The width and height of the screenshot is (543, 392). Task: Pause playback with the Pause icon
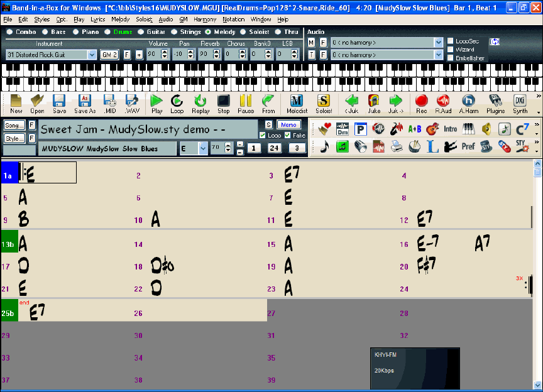246,104
